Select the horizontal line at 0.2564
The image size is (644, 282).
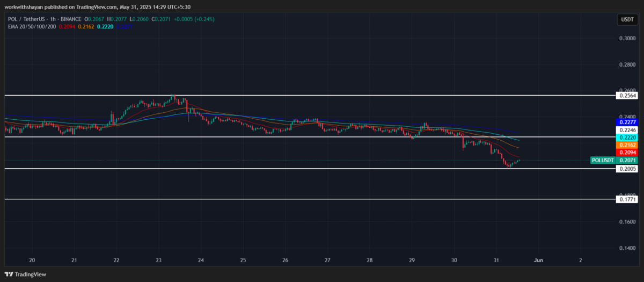[x=322, y=95]
